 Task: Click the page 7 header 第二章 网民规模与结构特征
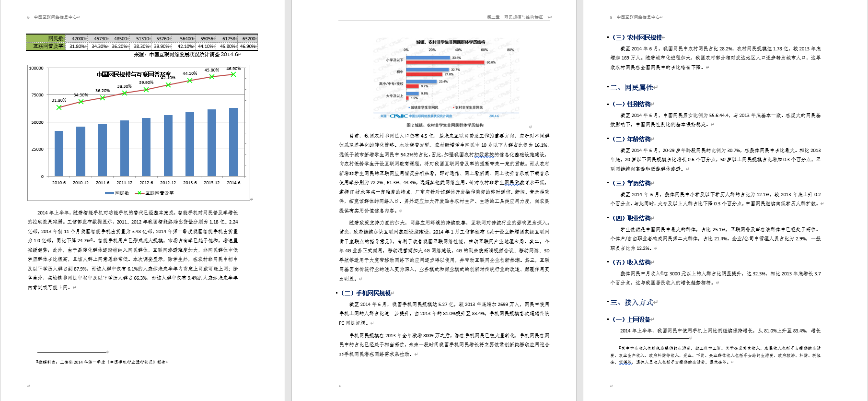(515, 17)
